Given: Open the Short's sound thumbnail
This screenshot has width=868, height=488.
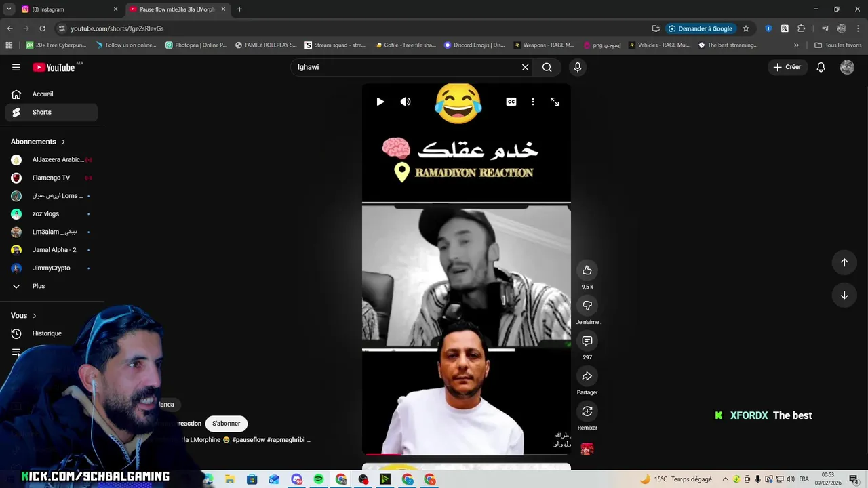Looking at the screenshot, I should pyautogui.click(x=587, y=449).
